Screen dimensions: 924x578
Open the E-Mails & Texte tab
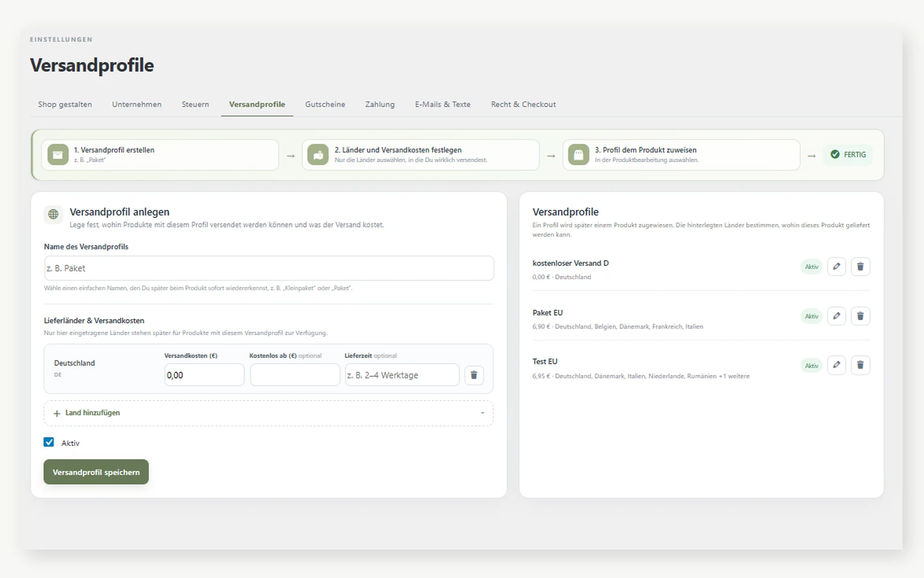(x=442, y=105)
